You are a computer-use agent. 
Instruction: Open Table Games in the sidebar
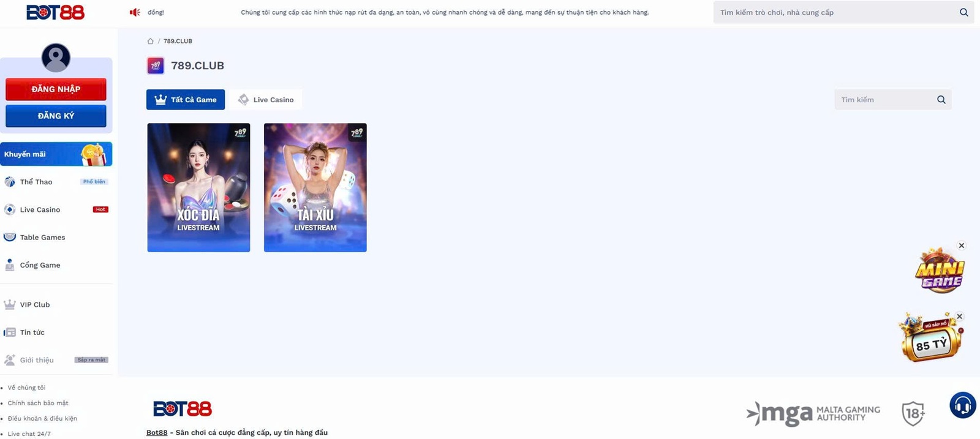coord(42,238)
